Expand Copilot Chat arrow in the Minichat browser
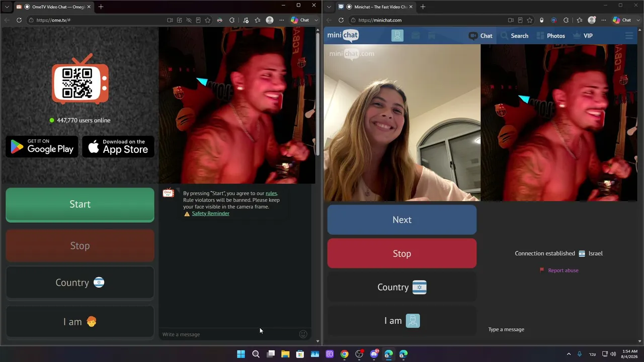This screenshot has height=362, width=644. (x=638, y=20)
